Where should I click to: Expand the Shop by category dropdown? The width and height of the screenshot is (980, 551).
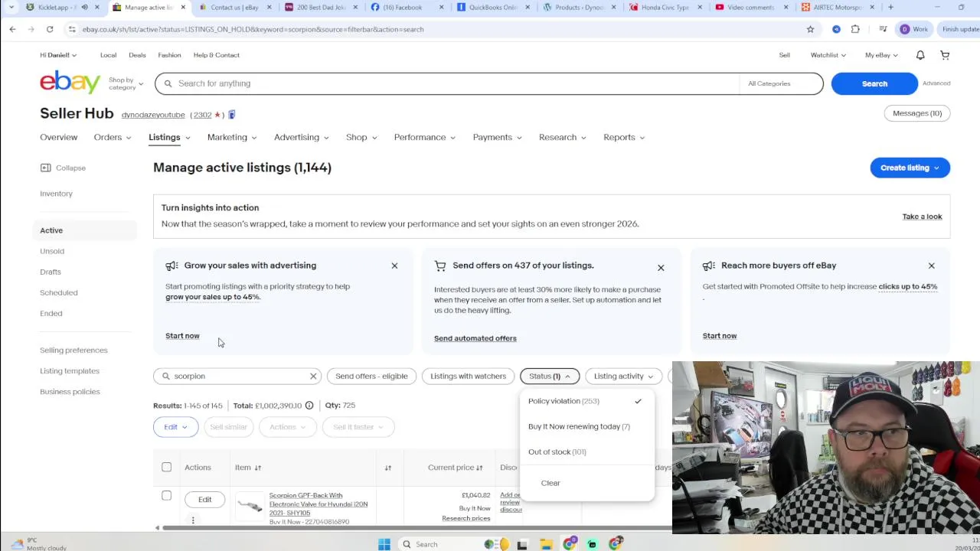(x=126, y=83)
